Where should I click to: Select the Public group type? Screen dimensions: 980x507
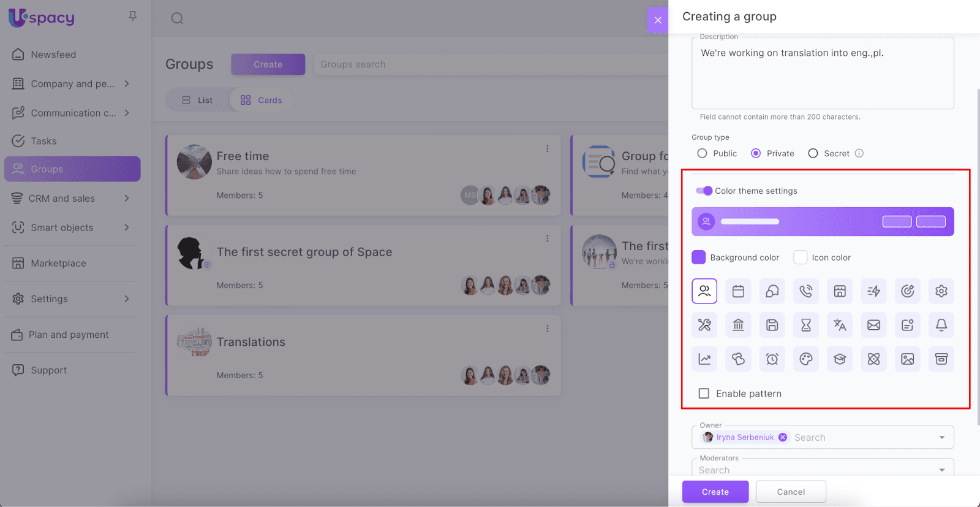pos(703,153)
